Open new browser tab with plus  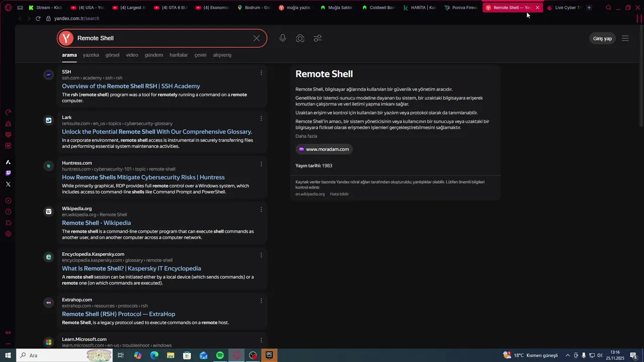(x=589, y=8)
